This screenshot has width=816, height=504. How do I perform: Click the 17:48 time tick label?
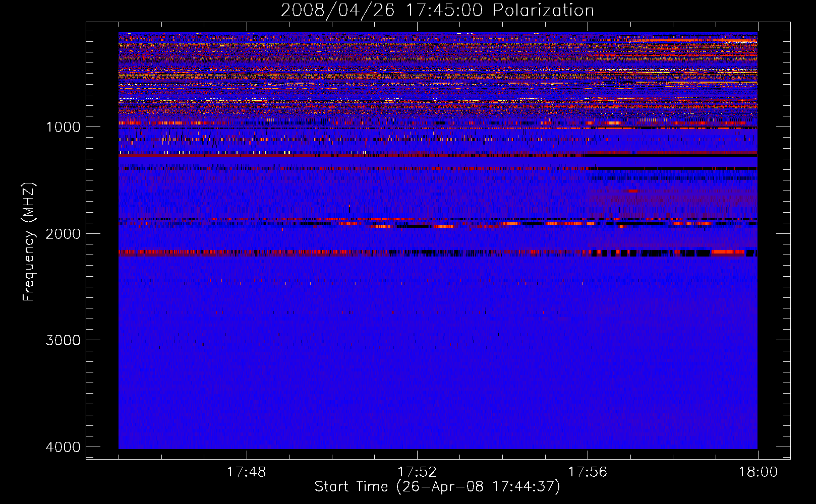(x=246, y=472)
